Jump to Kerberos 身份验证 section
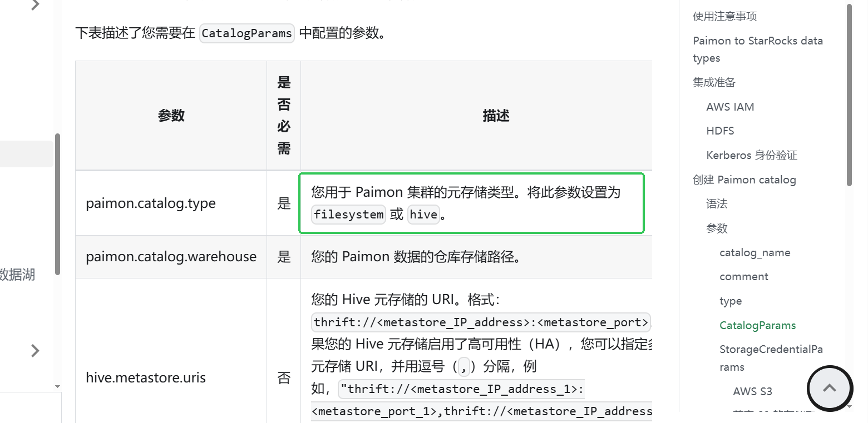 click(752, 155)
